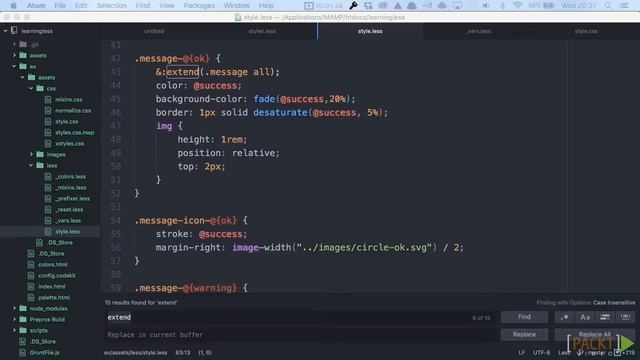Viewport: 640px width, 360px height.
Task: Click the index.html file icon
Action: click(31, 287)
